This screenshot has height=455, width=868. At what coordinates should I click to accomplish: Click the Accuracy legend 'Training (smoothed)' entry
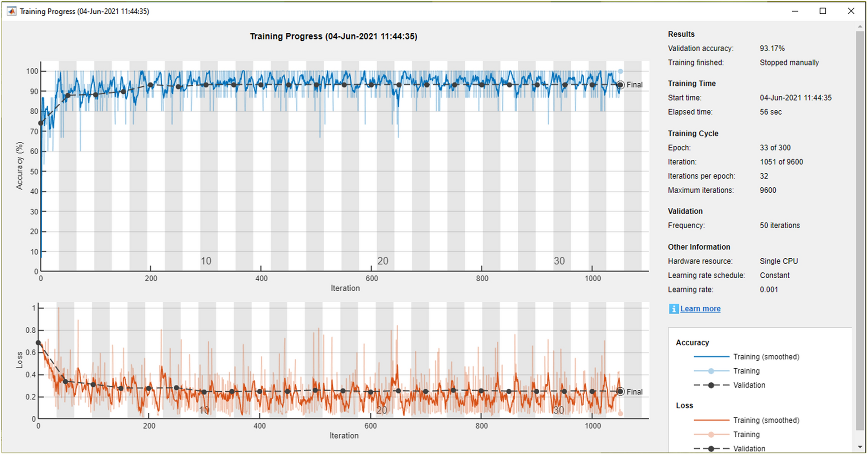pos(747,357)
